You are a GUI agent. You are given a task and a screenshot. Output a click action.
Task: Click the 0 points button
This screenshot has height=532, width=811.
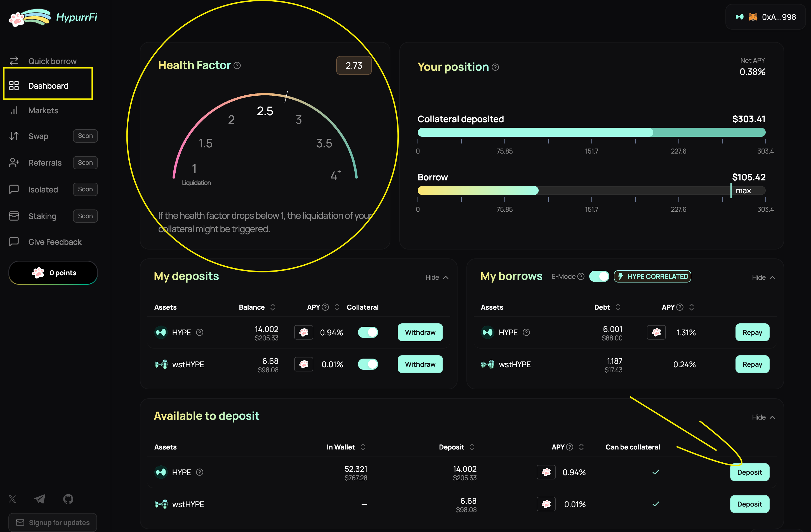[53, 273]
